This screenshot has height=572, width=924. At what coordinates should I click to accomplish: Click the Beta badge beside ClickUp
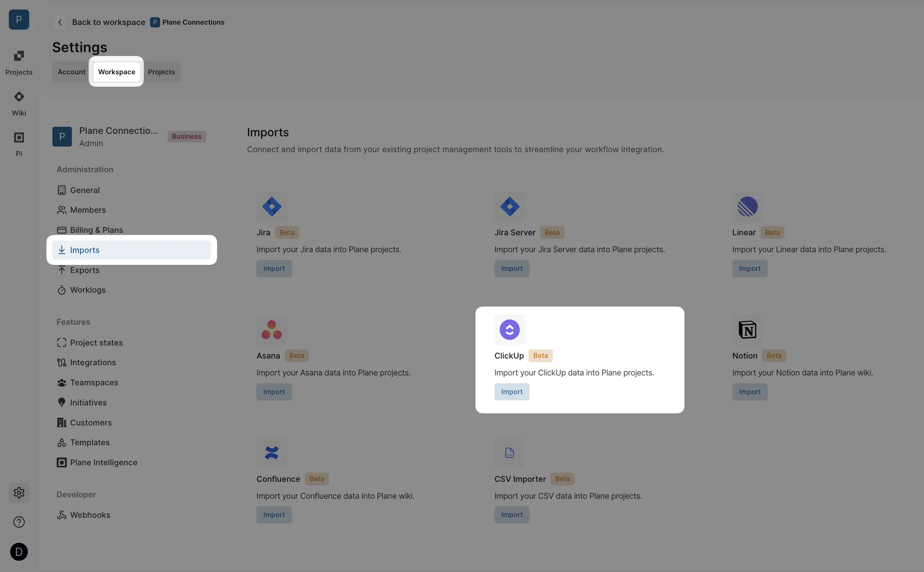coord(540,356)
